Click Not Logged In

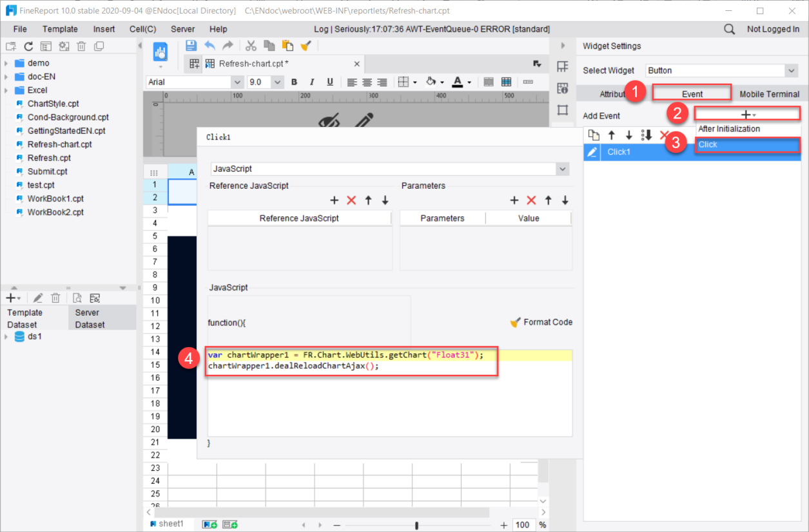tap(773, 29)
